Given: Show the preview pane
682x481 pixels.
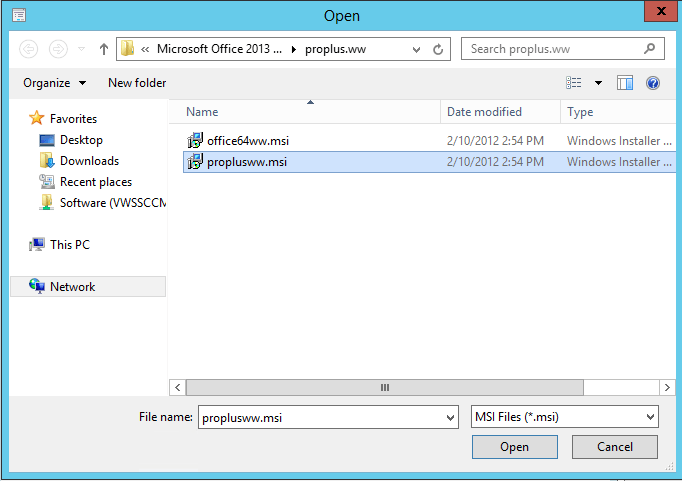Looking at the screenshot, I should pos(625,83).
